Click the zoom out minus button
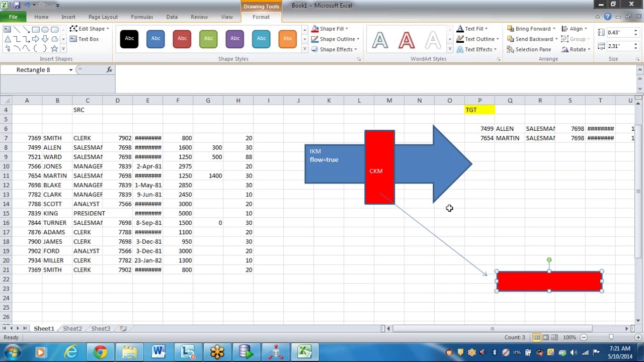 point(584,337)
